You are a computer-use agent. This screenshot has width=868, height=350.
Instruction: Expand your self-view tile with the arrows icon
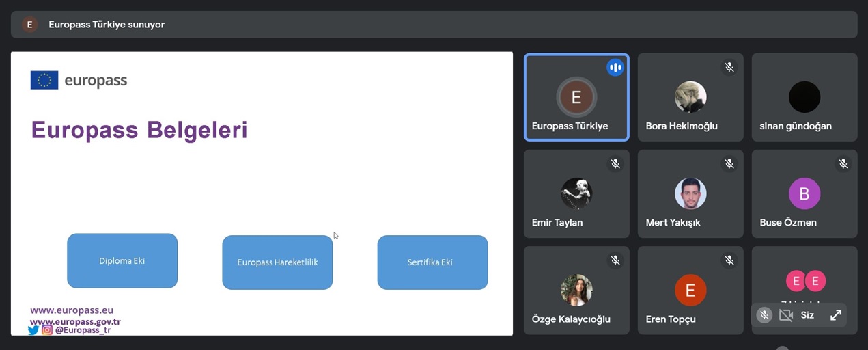pos(836,315)
